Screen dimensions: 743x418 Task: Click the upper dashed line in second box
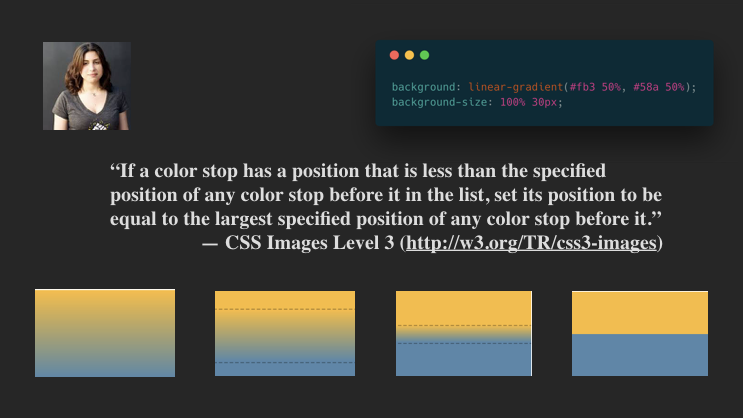point(285,309)
